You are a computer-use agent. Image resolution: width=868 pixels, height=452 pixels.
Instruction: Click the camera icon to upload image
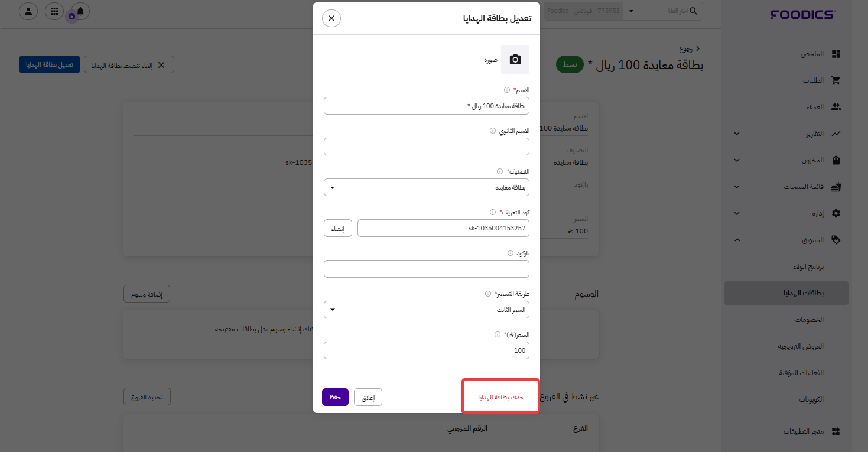click(x=515, y=60)
